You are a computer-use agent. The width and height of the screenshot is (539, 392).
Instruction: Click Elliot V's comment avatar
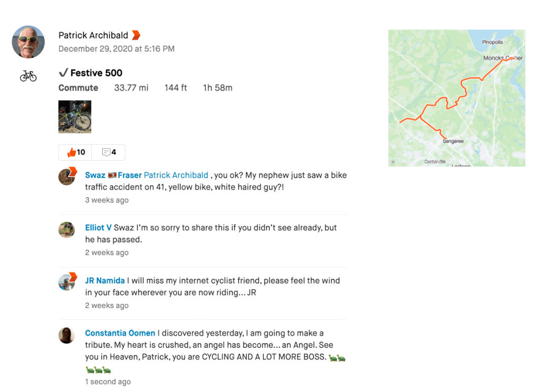pos(66,230)
